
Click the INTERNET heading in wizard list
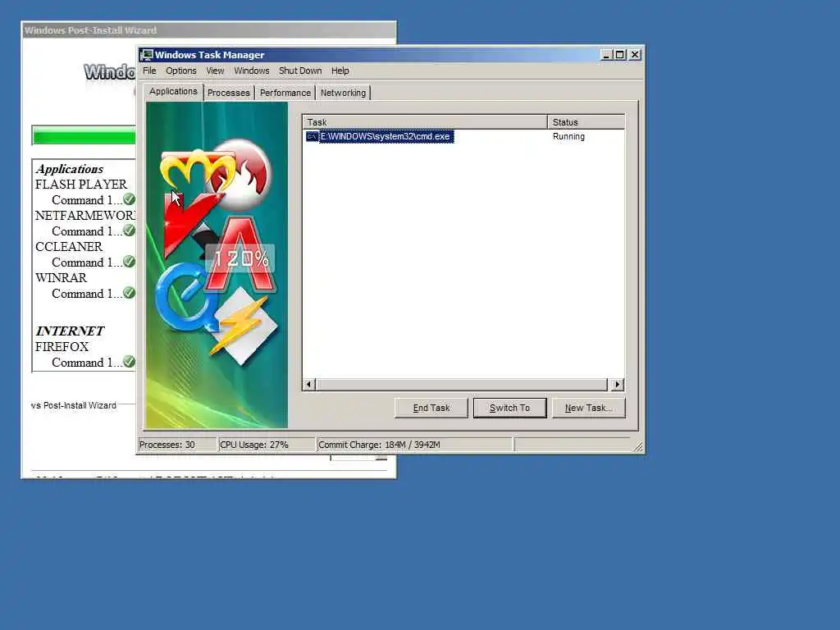click(70, 331)
